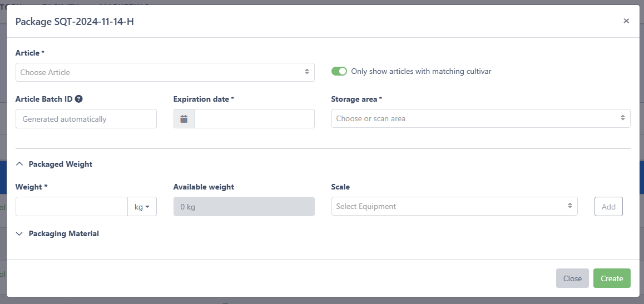Click the up-down arrows in Storage area field

[622, 118]
